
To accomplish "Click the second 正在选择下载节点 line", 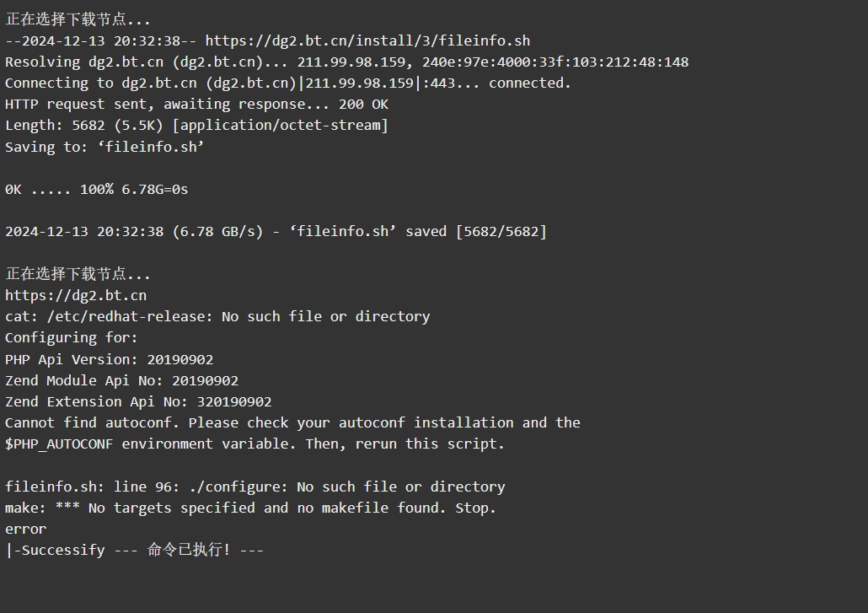I will point(78,274).
